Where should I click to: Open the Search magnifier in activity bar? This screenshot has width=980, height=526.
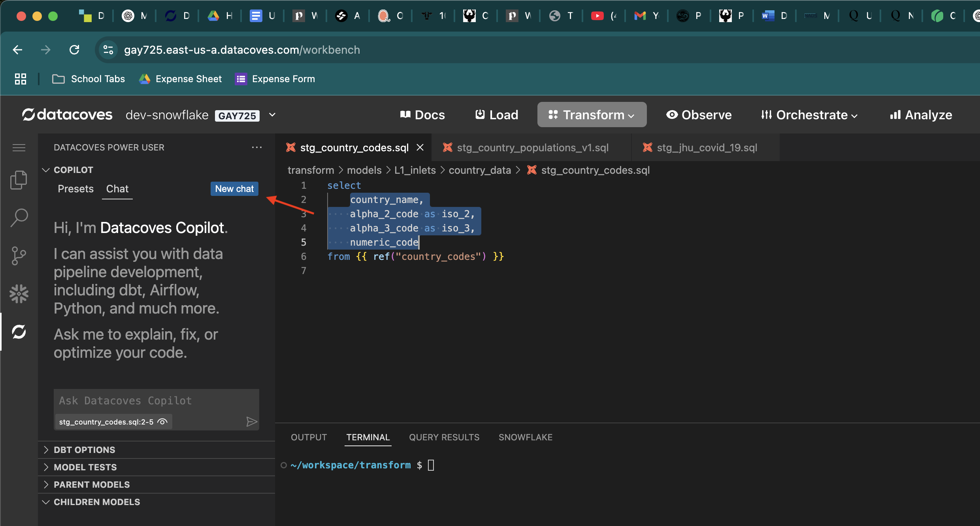tap(19, 218)
